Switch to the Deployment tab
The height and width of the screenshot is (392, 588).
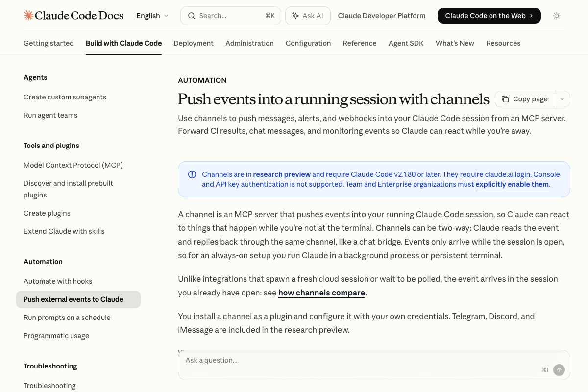point(194,43)
